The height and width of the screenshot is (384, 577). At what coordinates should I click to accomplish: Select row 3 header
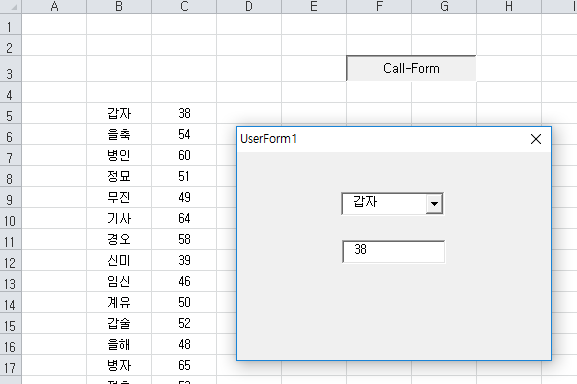pyautogui.click(x=10, y=69)
